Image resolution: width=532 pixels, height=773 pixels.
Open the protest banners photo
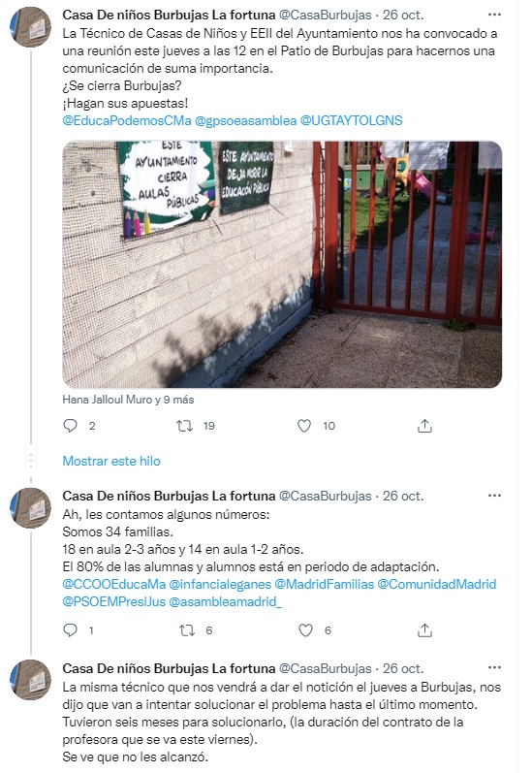pyautogui.click(x=282, y=265)
